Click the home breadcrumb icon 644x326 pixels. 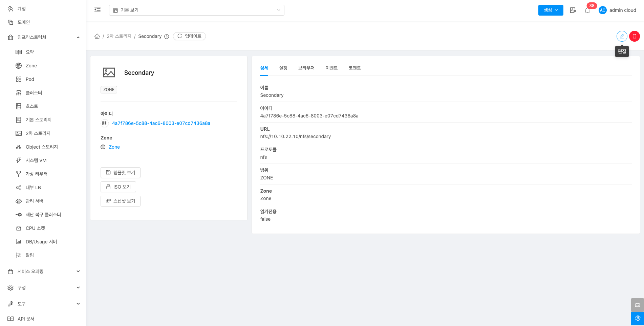(x=97, y=36)
